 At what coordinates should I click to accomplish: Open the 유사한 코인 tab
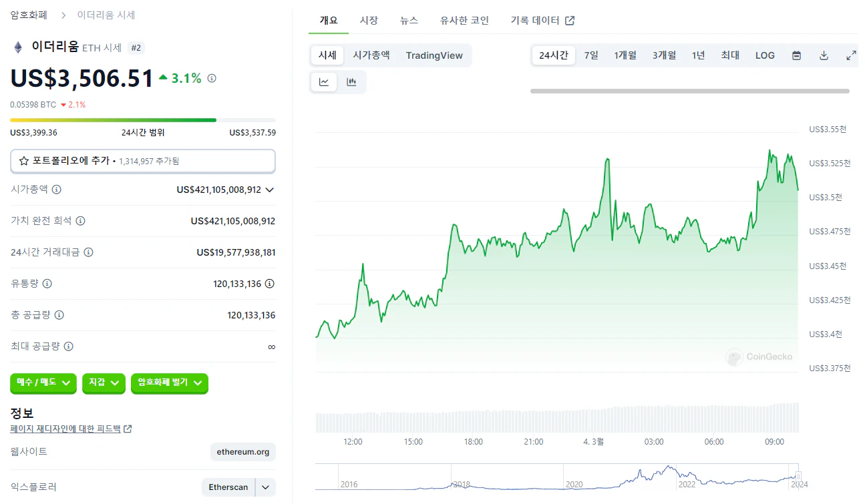(464, 21)
